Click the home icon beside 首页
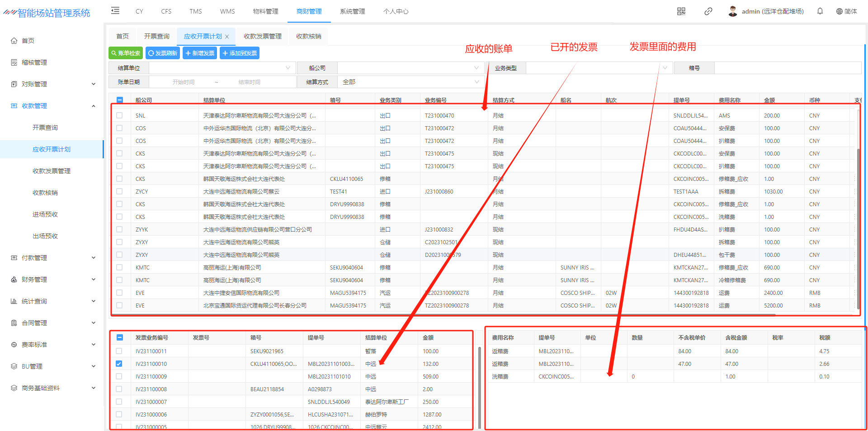Viewport: 868px width, 431px height. (x=14, y=41)
